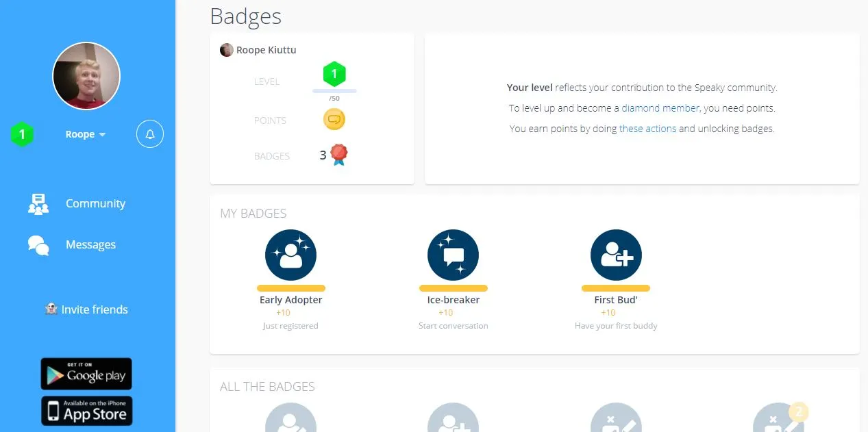868x432 pixels.
Task: Click the App Store download button
Action: (x=86, y=411)
